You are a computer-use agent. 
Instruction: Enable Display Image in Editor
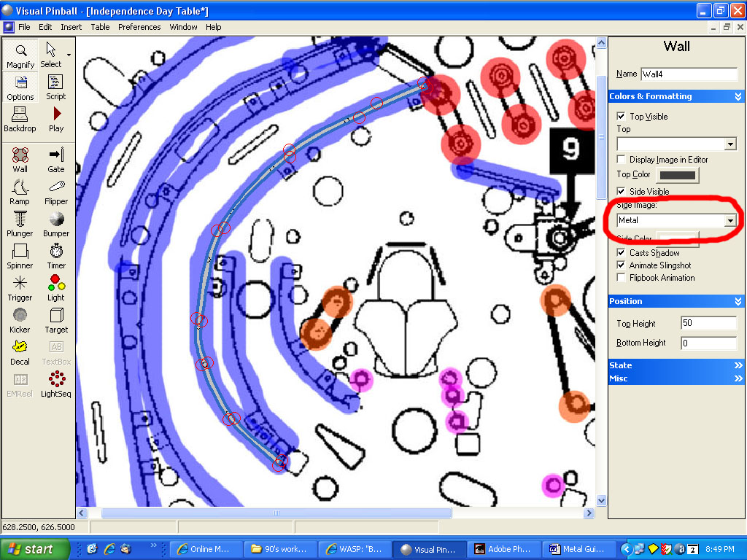click(x=621, y=160)
